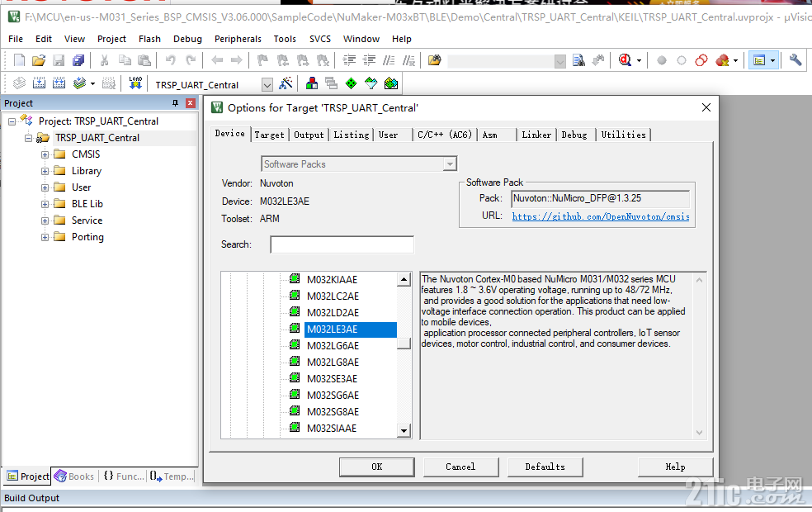Open the window layout dropdown arrow
The height and width of the screenshot is (512, 812).
[x=772, y=60]
